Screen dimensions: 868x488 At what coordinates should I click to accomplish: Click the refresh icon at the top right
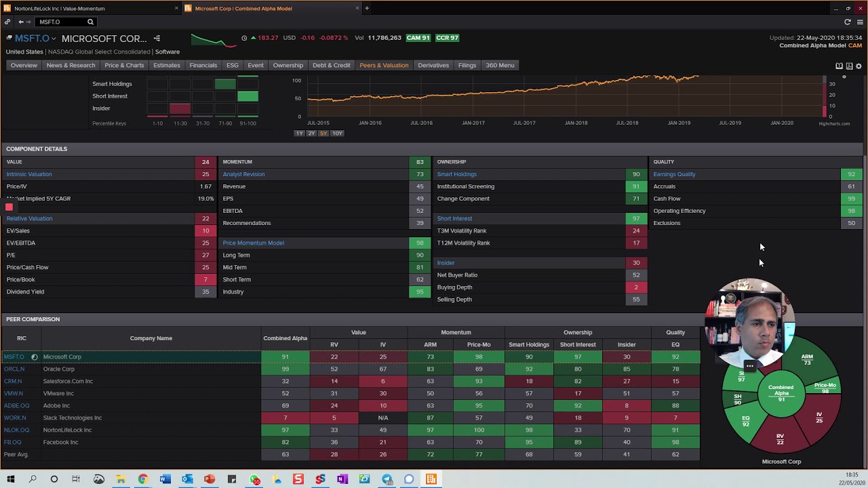coord(848,22)
